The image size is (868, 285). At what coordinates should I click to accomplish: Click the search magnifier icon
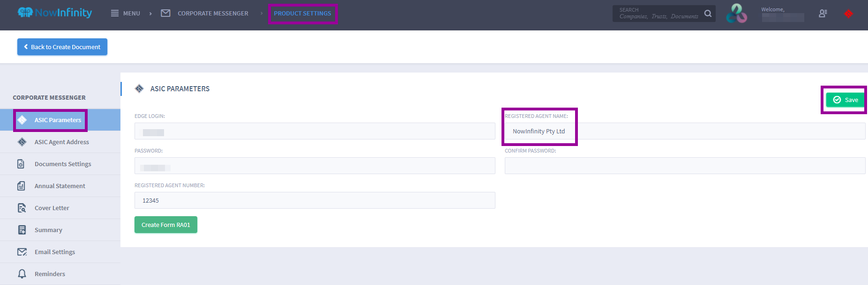(x=708, y=14)
